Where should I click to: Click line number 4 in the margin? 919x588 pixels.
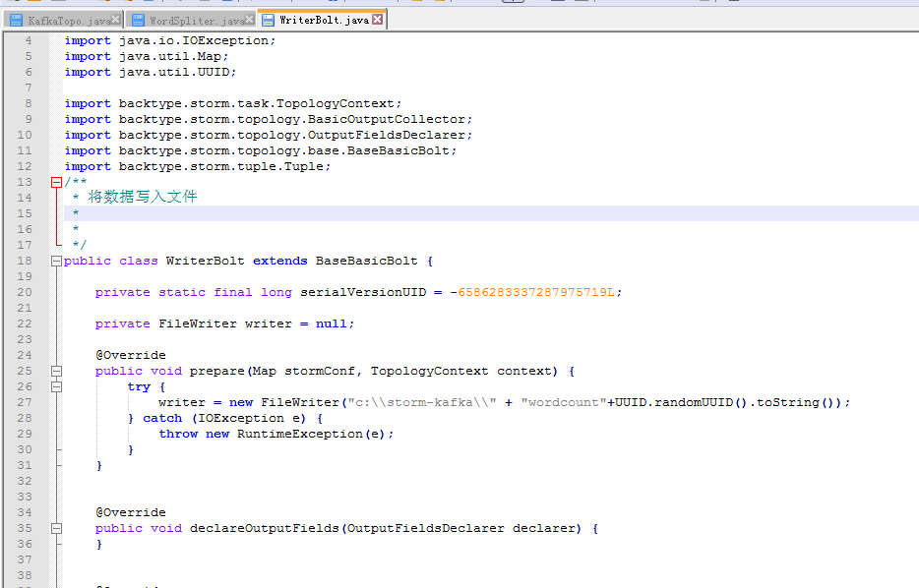click(29, 40)
